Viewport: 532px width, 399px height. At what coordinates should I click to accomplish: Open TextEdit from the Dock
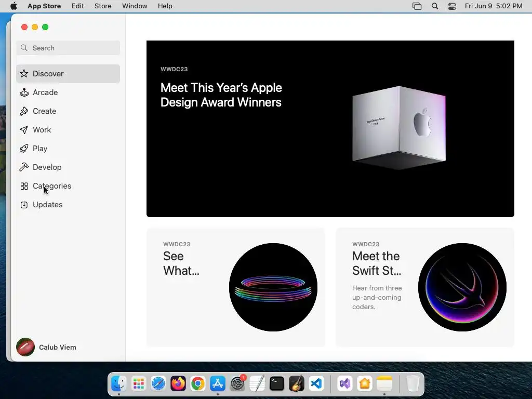257,384
